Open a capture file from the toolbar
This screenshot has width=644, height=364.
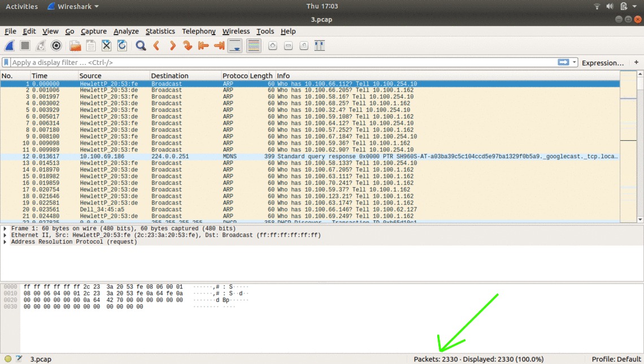(75, 46)
